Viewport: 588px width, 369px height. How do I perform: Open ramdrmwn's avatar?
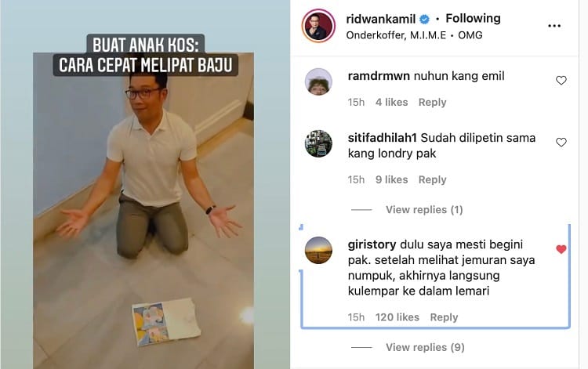tap(318, 81)
